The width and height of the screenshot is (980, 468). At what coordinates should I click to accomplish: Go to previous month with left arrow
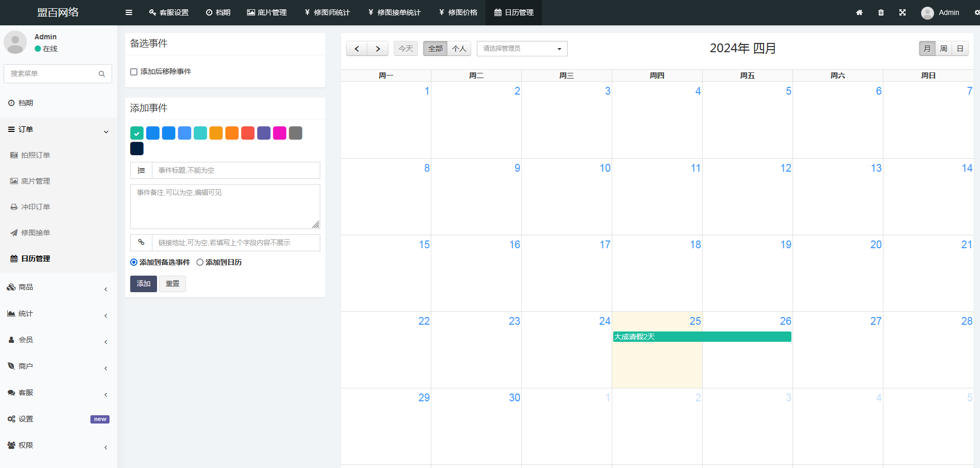click(356, 49)
